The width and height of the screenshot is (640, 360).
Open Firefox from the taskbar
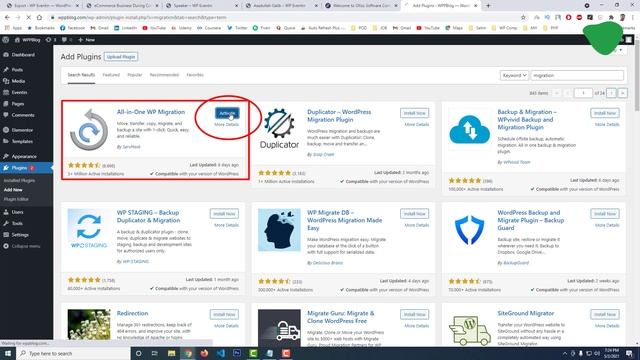click(x=204, y=353)
